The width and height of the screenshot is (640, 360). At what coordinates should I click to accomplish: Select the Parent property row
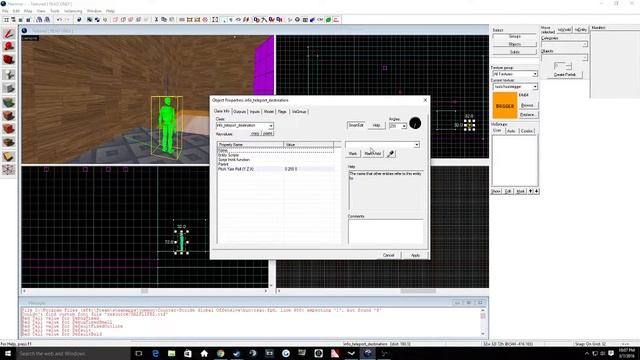point(276,164)
